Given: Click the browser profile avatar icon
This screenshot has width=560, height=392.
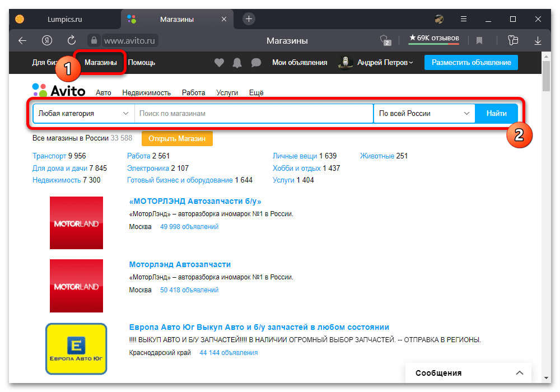Looking at the screenshot, I should tap(439, 19).
